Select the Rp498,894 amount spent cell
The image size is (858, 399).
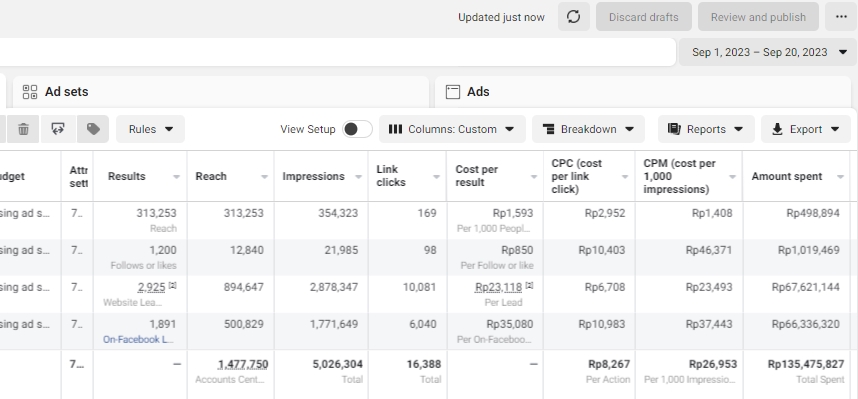point(796,220)
